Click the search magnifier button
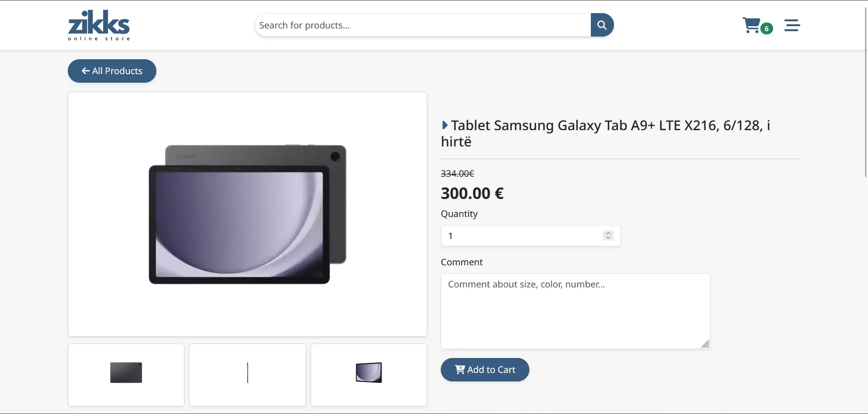 click(x=602, y=25)
